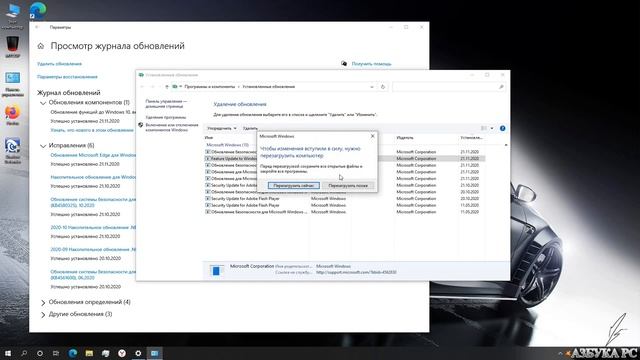
Task: Click 'Установленные обновления' breadcrumb segment
Action: [x=269, y=87]
